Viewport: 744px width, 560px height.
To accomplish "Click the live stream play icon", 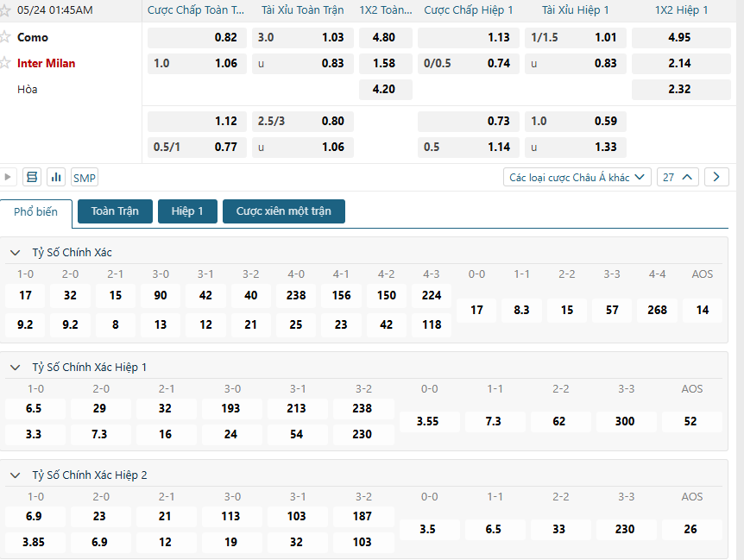I will 8,177.
